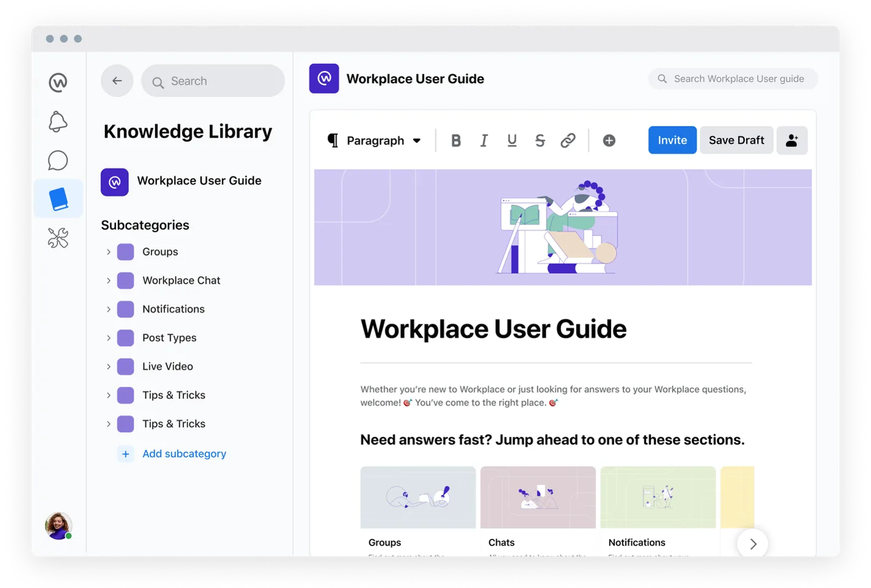
Task: Open the user profile avatar
Action: point(58,526)
